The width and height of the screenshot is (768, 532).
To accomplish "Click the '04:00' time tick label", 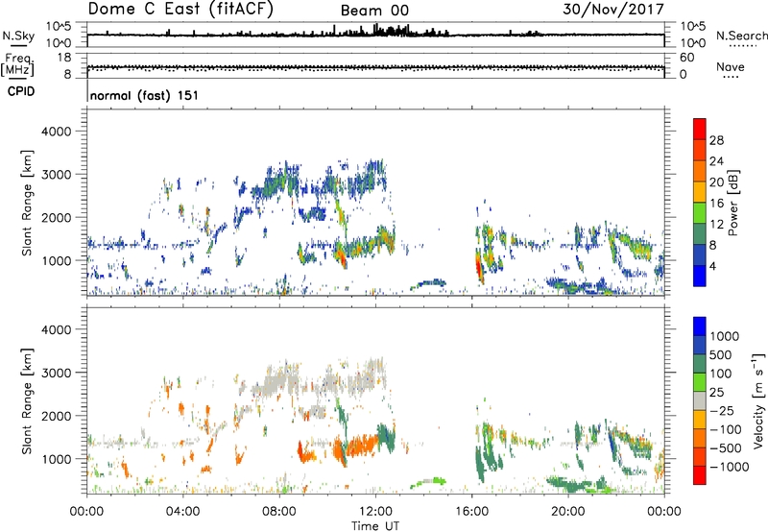I will tap(183, 512).
